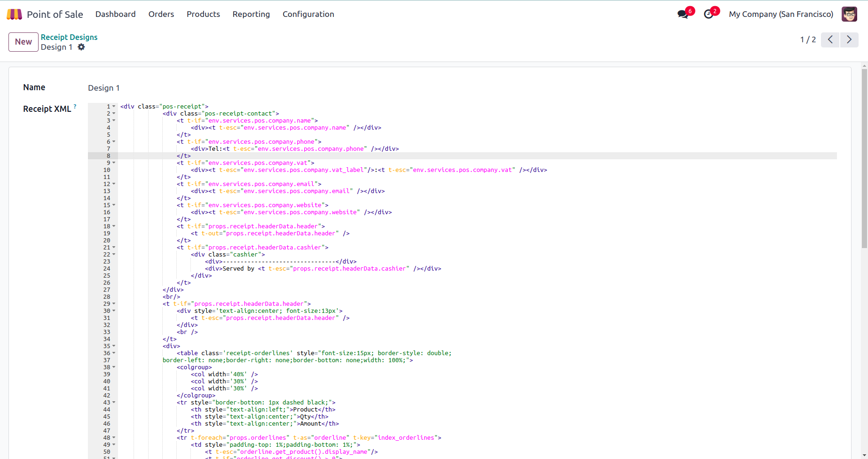Viewport: 868px width, 459px height.
Task: Go to the next record arrow
Action: coord(849,39)
